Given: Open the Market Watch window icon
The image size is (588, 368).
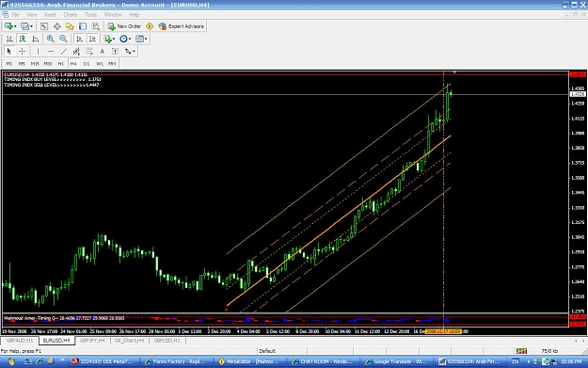Looking at the screenshot, I should tap(44, 26).
